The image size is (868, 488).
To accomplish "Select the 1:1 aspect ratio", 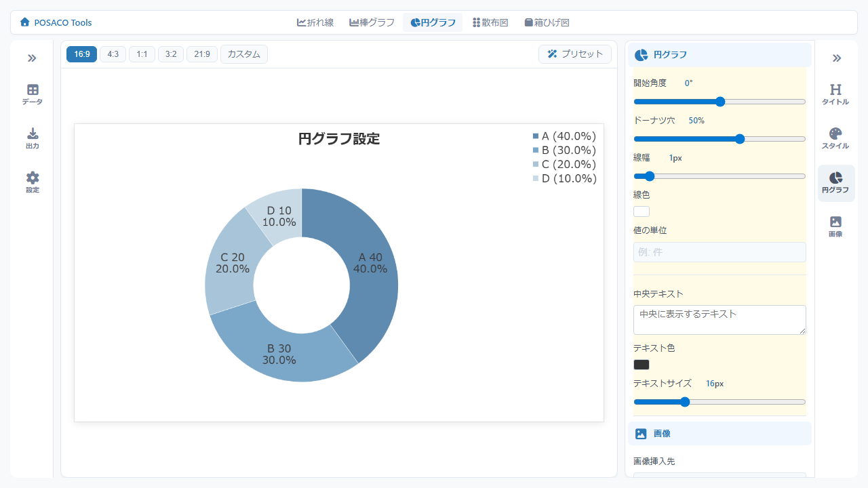I will 142,54.
